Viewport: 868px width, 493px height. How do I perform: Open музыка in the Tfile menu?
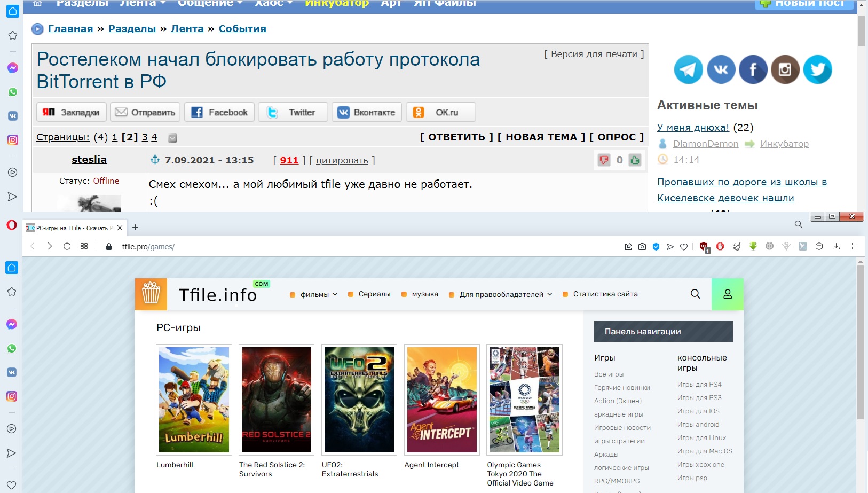[425, 294]
